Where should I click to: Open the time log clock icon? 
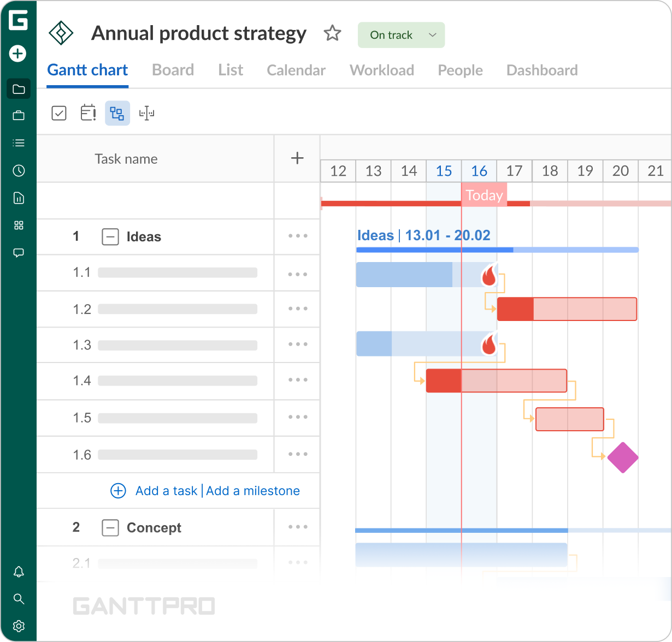(19, 171)
